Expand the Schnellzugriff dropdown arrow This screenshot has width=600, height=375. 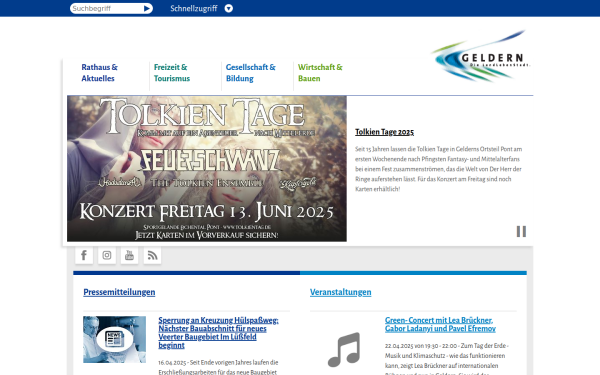pyautogui.click(x=228, y=8)
